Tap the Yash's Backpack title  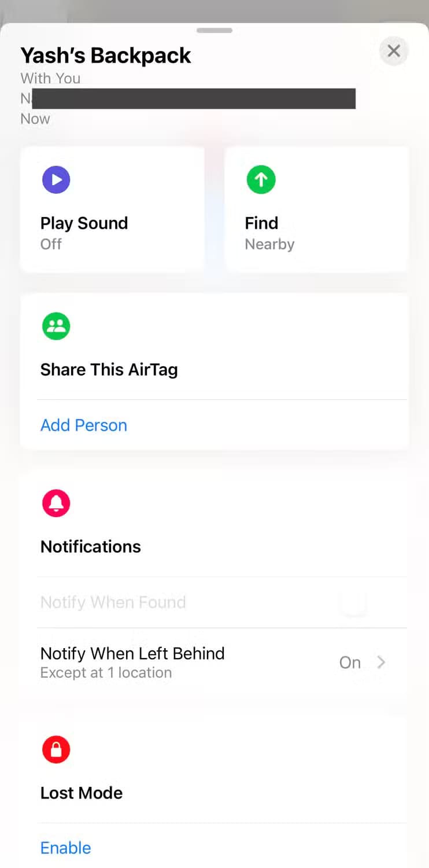click(106, 56)
